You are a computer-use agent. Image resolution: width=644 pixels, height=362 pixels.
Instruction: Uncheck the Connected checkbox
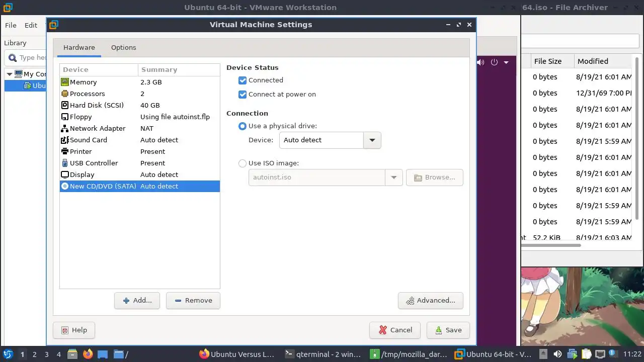[x=243, y=80]
